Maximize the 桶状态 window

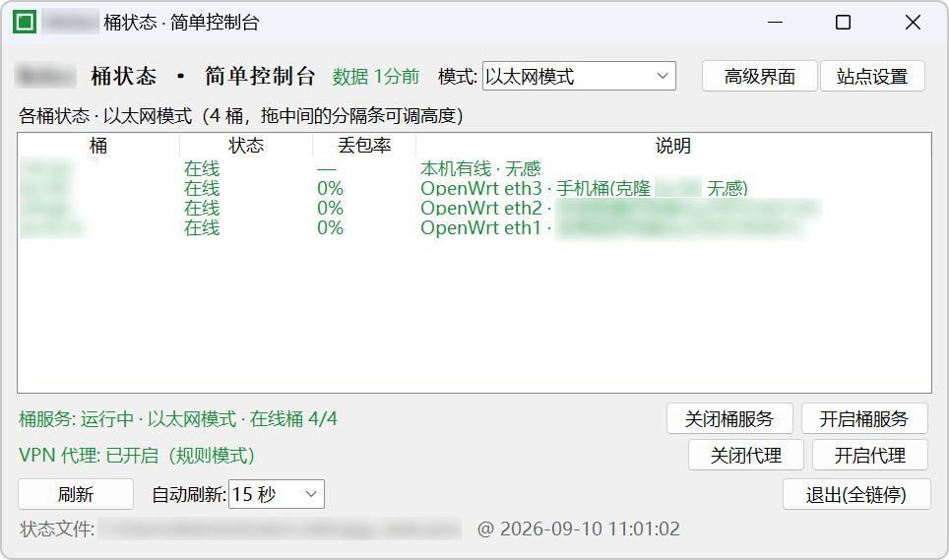coord(843,23)
